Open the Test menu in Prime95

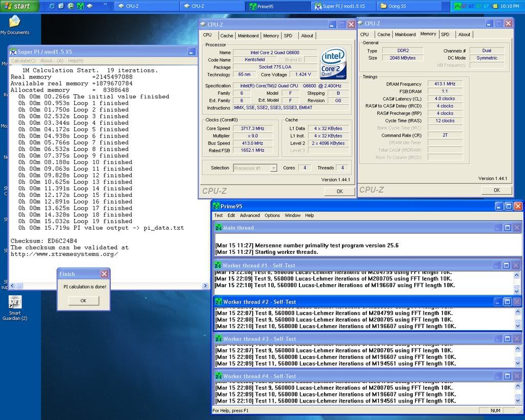(x=218, y=215)
